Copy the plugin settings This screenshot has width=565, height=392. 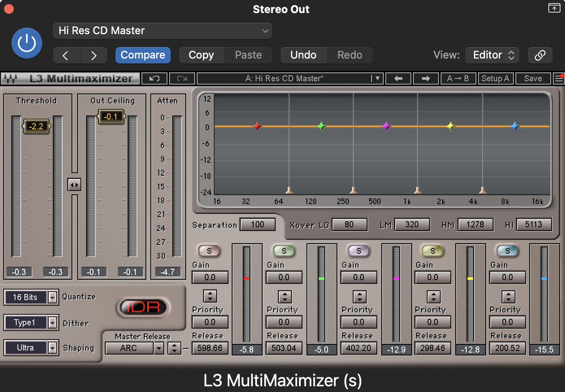(202, 55)
